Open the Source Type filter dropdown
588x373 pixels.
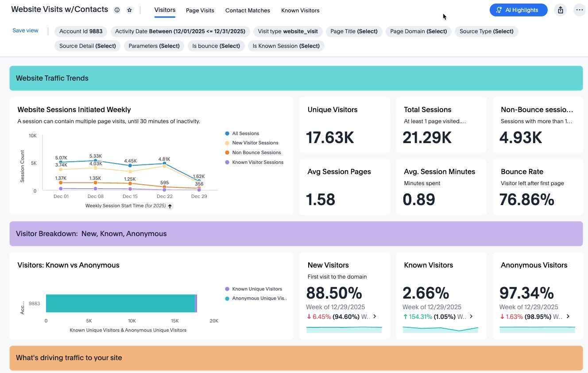[x=487, y=31]
